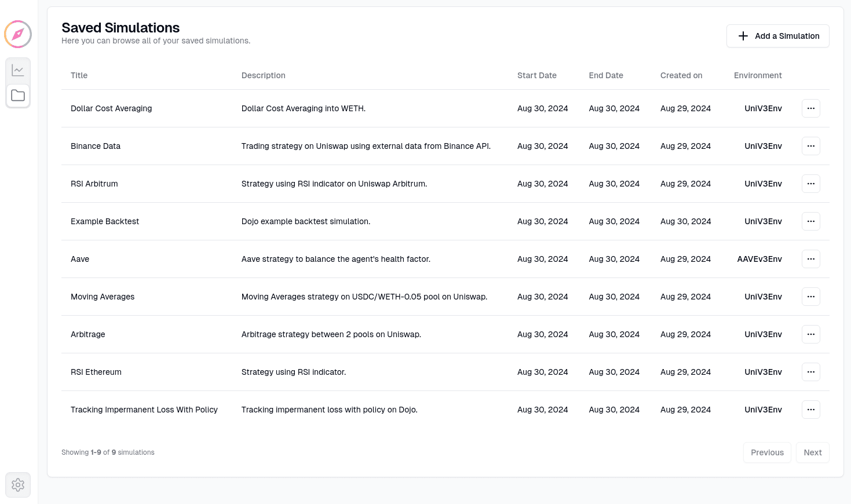Expand actions menu for Arbitrage simulation

[811, 334]
